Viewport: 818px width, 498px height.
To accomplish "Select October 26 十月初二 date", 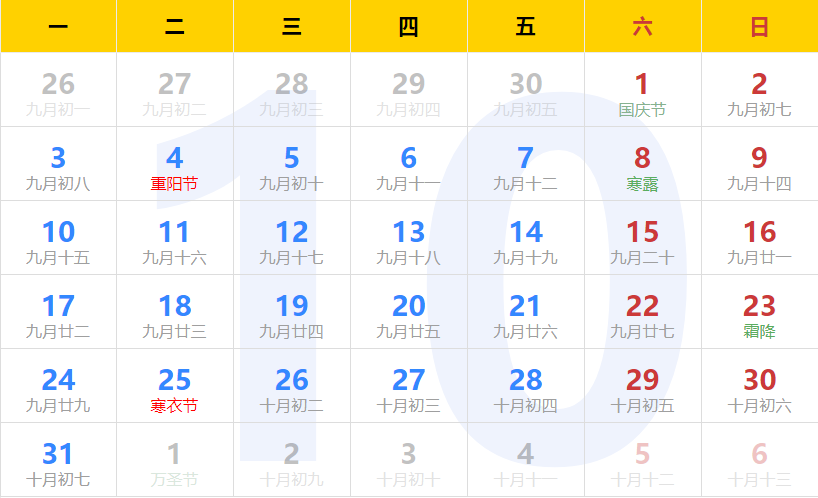I will point(291,388).
